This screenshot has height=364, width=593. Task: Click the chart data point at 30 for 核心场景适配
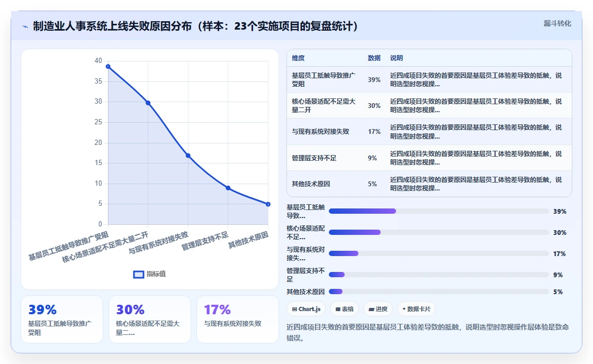[148, 103]
